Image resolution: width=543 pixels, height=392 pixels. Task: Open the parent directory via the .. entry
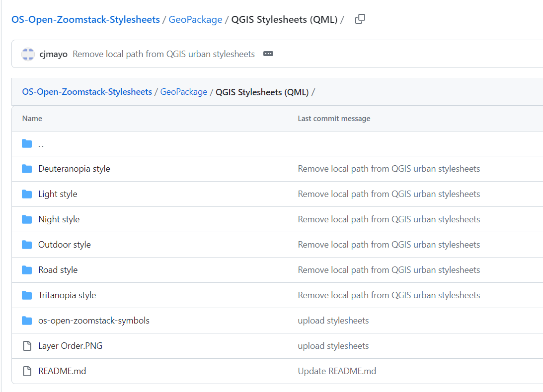click(x=41, y=144)
